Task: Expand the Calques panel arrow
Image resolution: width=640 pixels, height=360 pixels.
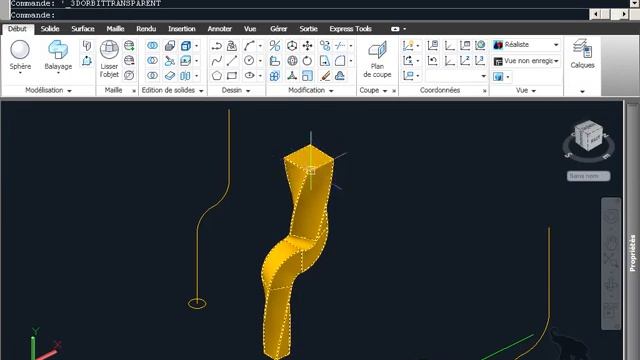Action: [x=582, y=91]
